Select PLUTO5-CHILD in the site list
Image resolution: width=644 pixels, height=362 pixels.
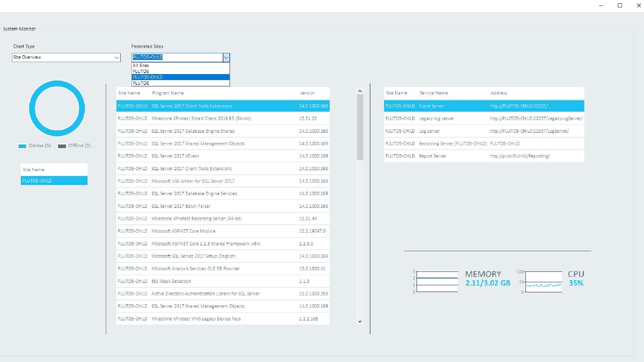pyautogui.click(x=54, y=181)
